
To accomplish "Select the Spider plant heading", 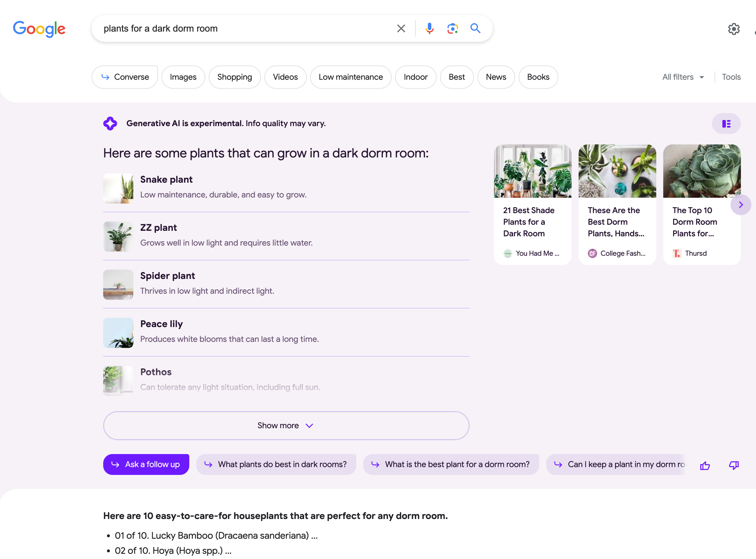I will pos(168,276).
